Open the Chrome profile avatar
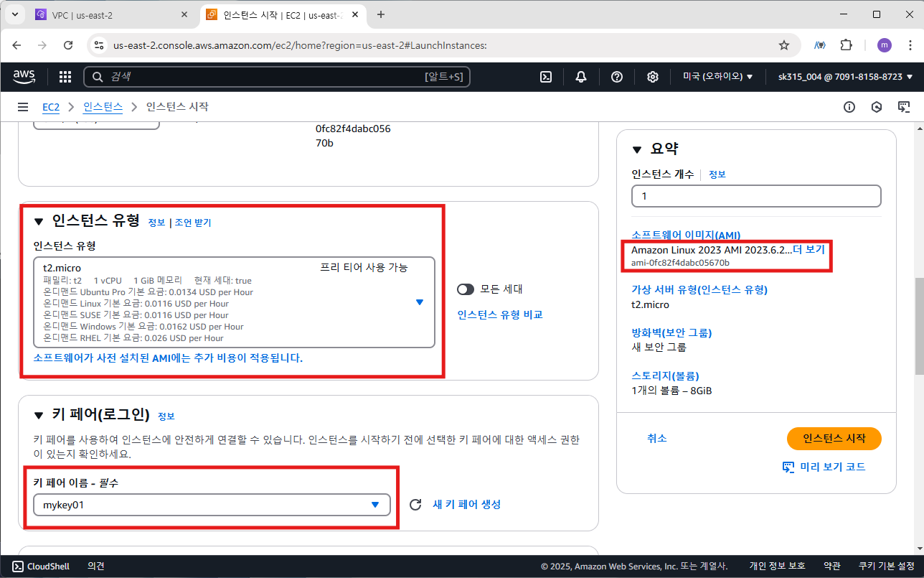Screen dimensions: 924x578 coord(885,45)
